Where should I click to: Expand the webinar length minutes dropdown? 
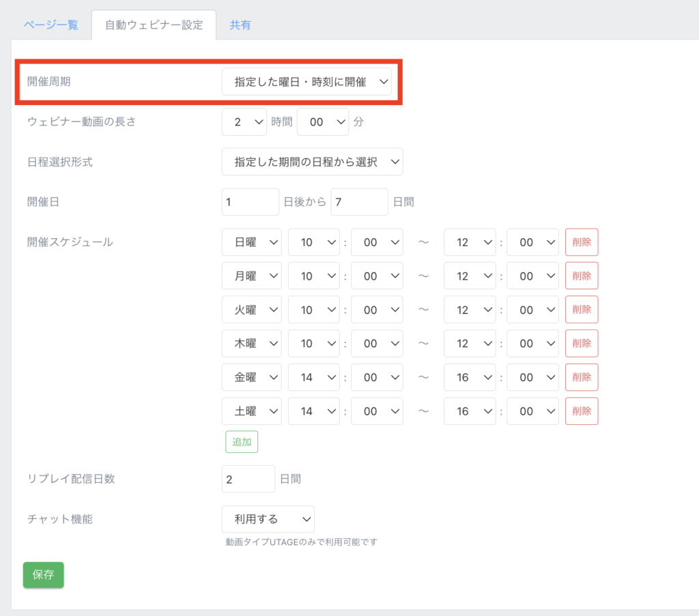coord(323,122)
